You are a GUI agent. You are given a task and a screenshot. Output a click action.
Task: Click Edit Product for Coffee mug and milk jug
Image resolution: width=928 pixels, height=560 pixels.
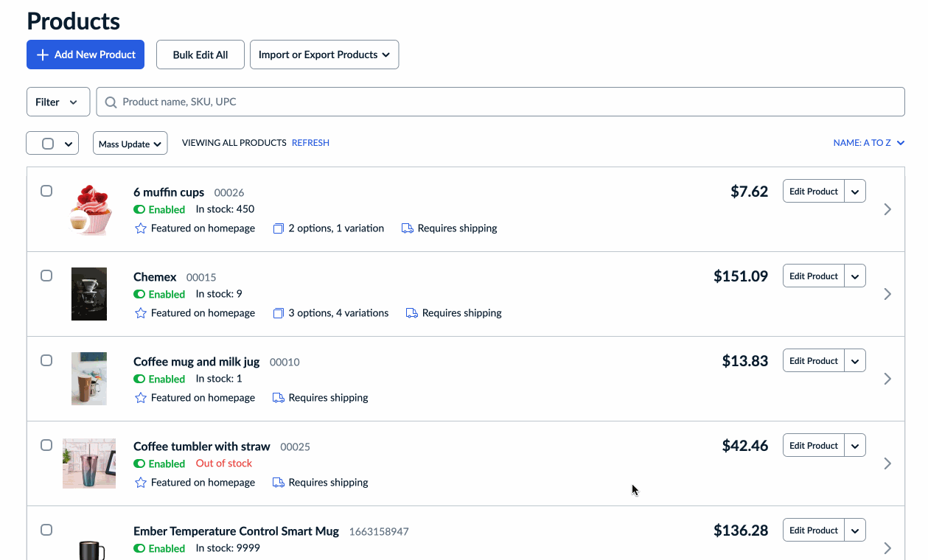814,361
